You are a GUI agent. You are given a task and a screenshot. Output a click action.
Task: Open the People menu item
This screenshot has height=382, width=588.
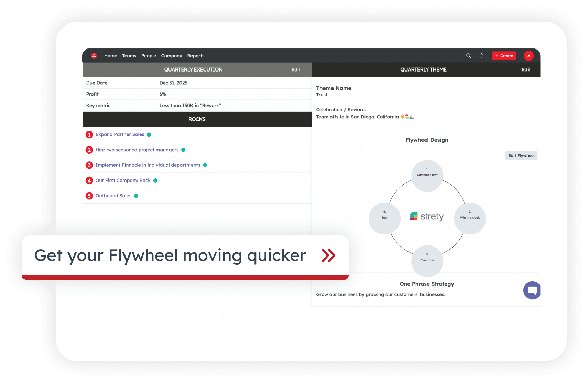pos(149,56)
